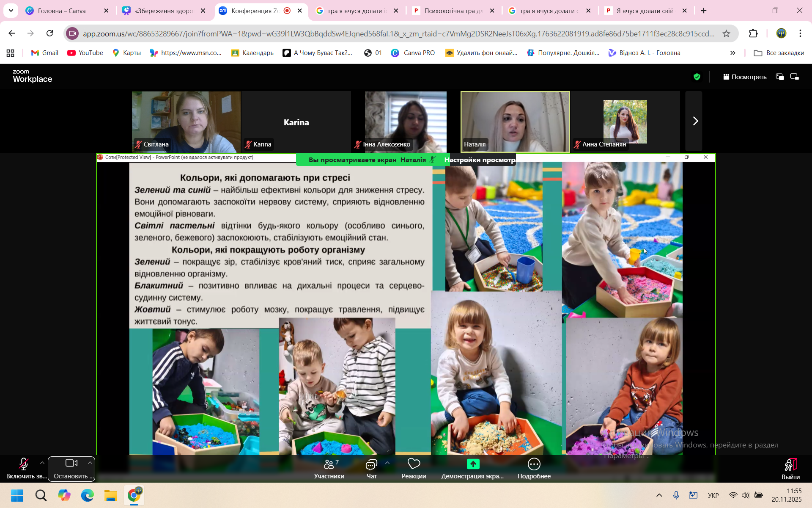Switch to the Головна – Canva tab
This screenshot has height=508, width=812.
pos(61,11)
